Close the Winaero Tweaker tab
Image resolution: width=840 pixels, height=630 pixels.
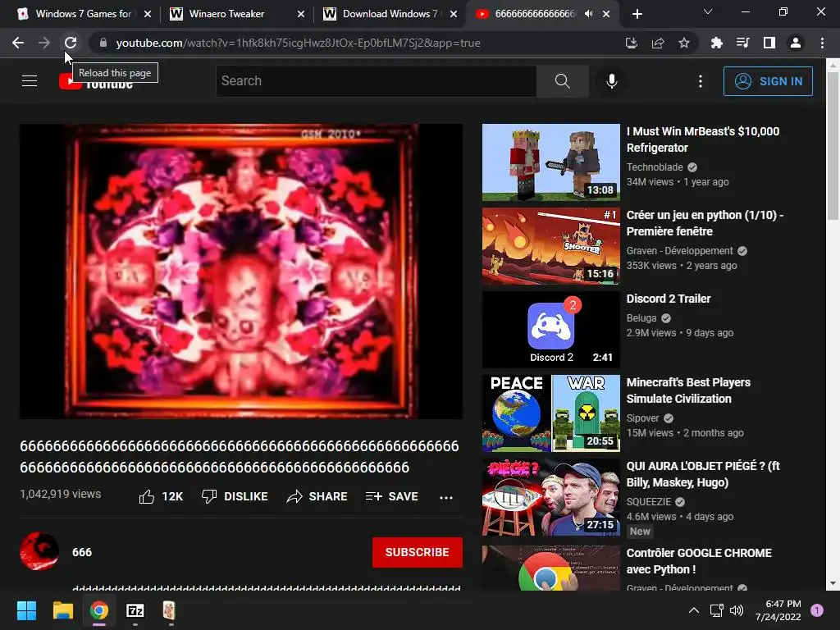pyautogui.click(x=301, y=15)
